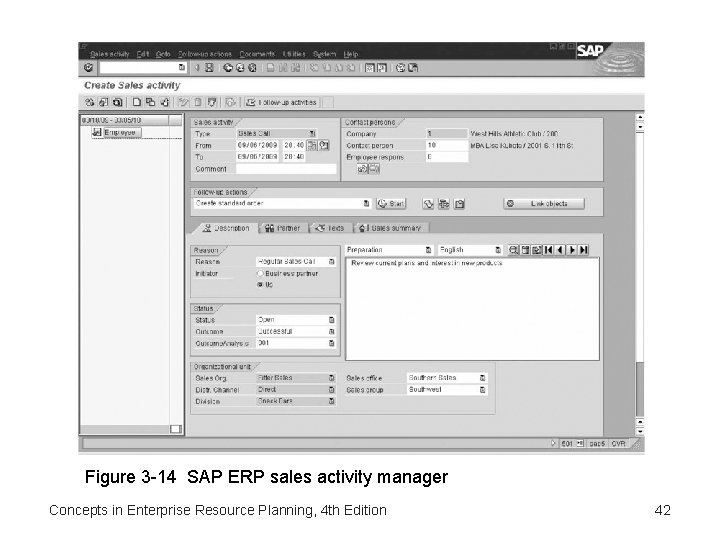Open the Sales activity menu
Viewport: 720px width, 540px height.
pyautogui.click(x=110, y=54)
